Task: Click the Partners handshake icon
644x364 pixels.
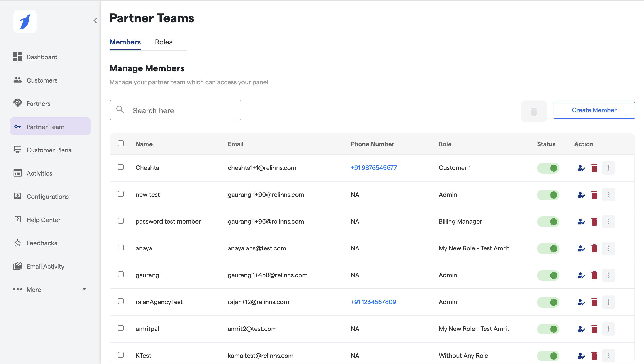Action: [x=17, y=103]
